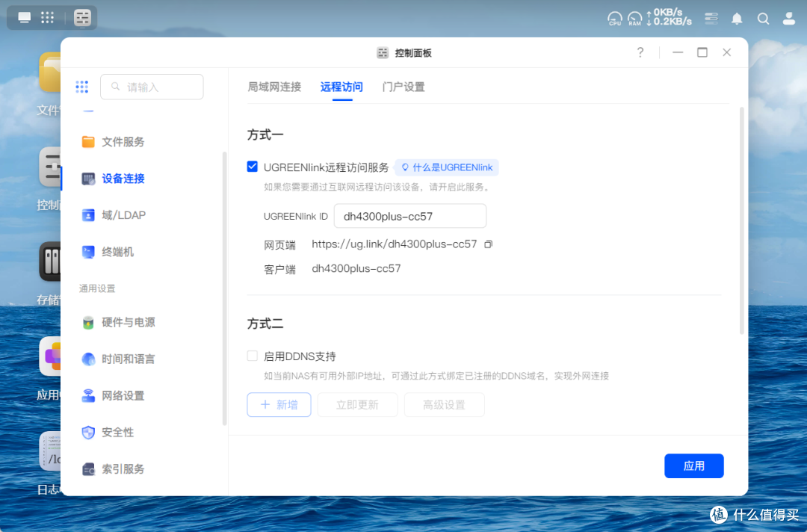Viewport: 807px width, 532px height.
Task: Open the notifications bell
Action: [737, 19]
